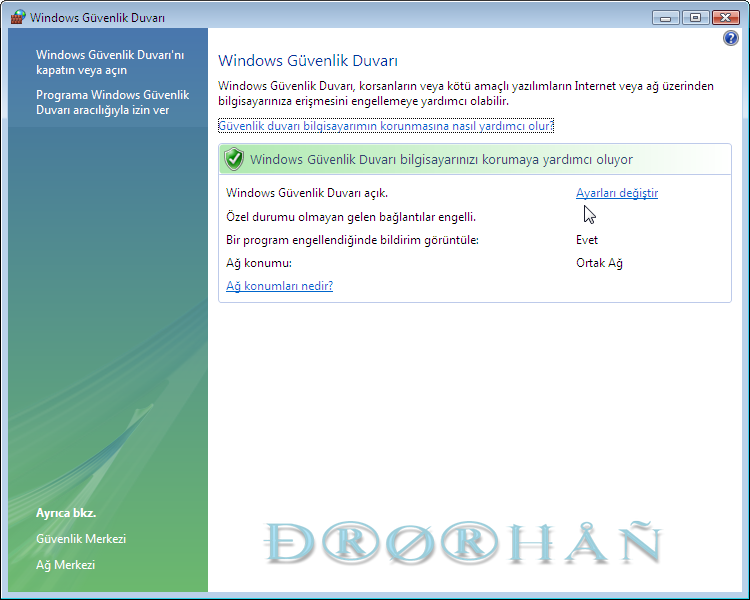Image resolution: width=750 pixels, height=600 pixels.
Task: Open 'Güvenlik Merkezi' in the sidebar
Action: point(81,539)
